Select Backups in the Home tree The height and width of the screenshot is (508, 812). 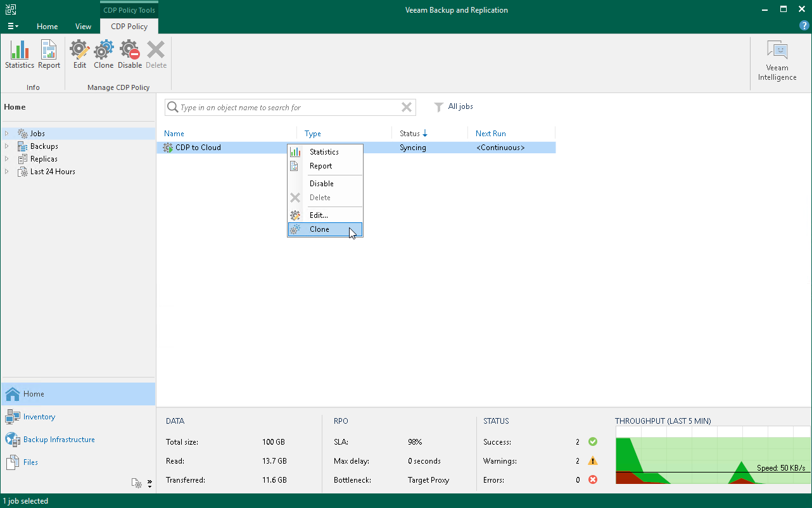point(44,146)
